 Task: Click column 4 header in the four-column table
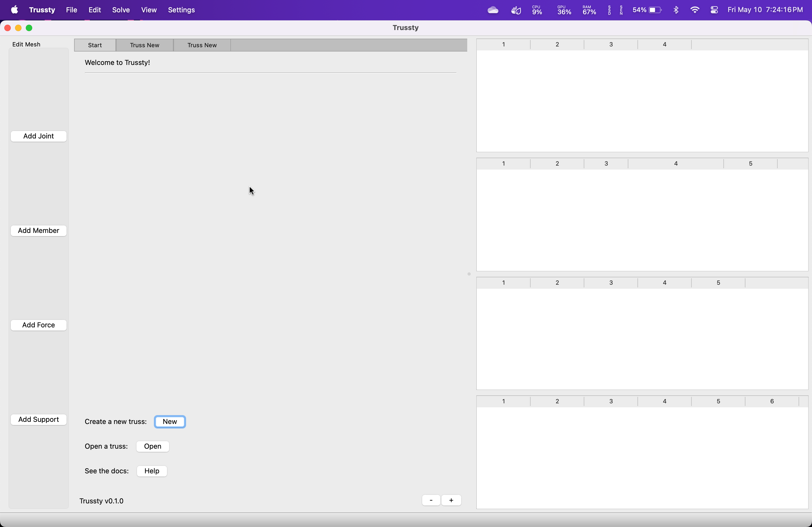(665, 44)
